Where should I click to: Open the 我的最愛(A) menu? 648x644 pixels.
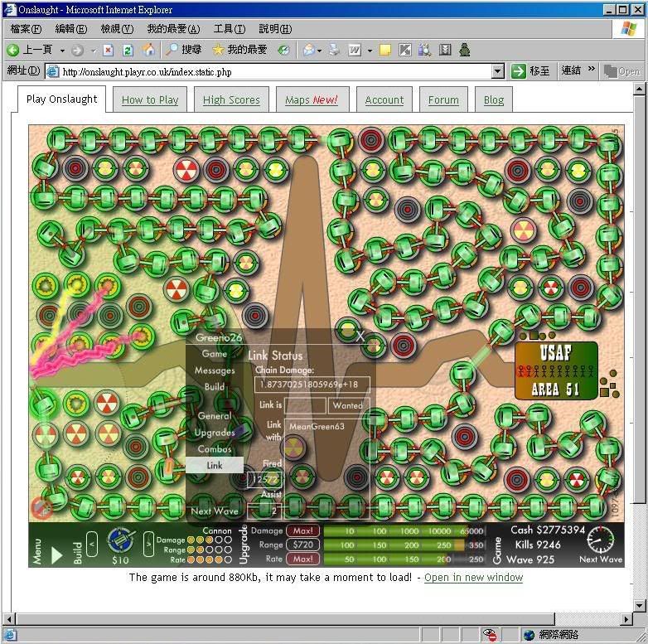pos(173,28)
